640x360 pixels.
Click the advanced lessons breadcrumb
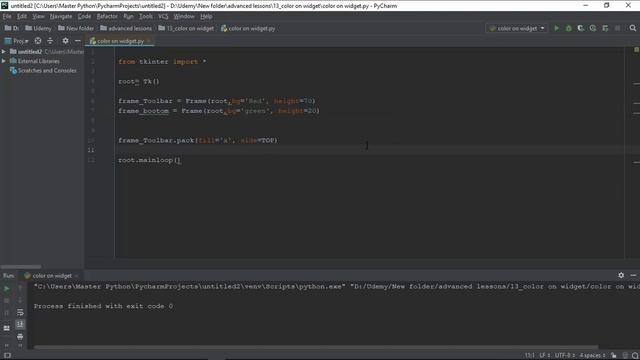(126, 28)
